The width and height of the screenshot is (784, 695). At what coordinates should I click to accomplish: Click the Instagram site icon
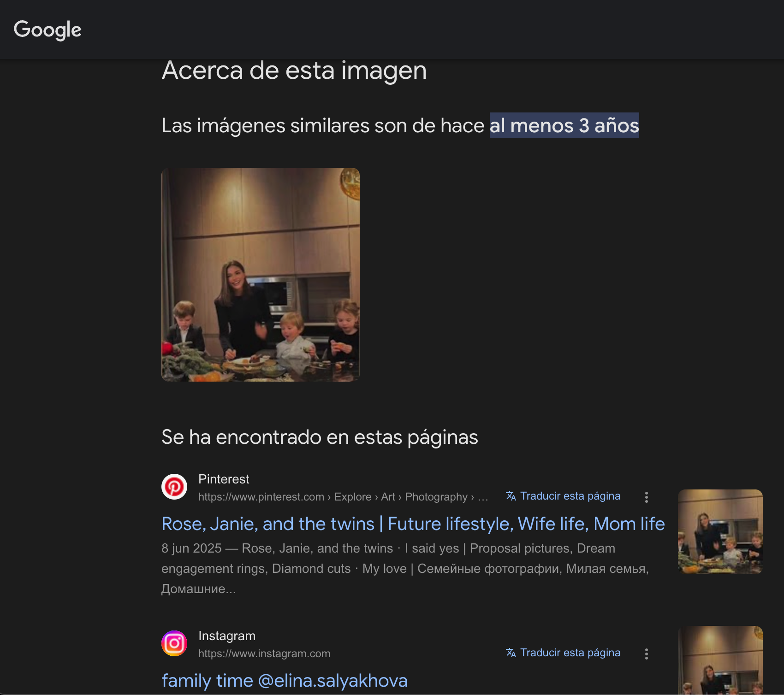174,643
